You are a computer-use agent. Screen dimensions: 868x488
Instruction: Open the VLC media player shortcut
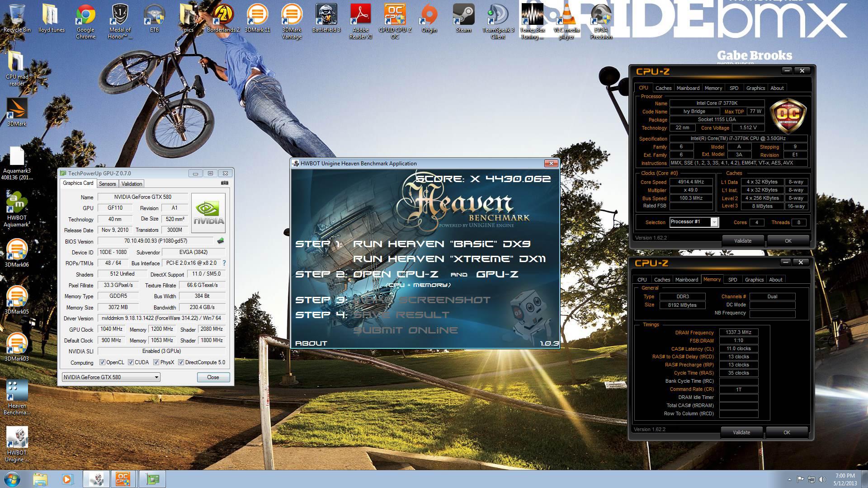566,21
